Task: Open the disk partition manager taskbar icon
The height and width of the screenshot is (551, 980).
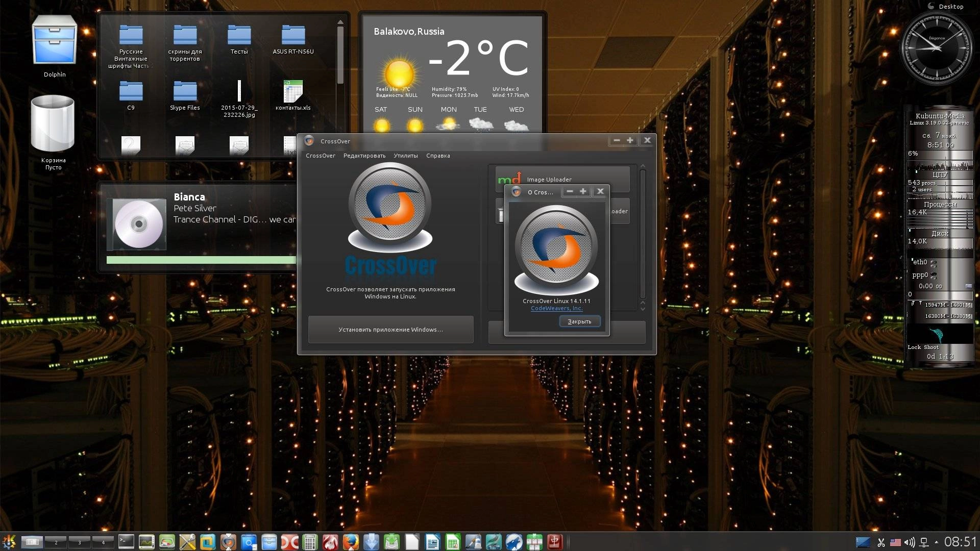Action: 167,541
